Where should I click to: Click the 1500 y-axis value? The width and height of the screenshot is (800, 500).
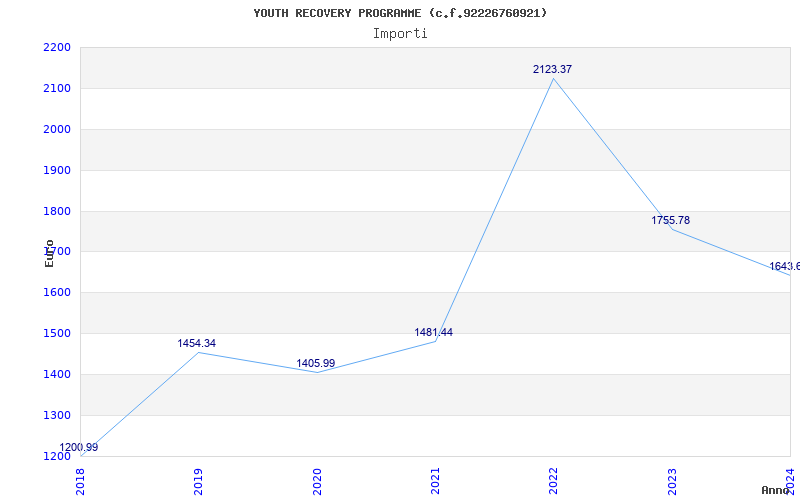57,334
